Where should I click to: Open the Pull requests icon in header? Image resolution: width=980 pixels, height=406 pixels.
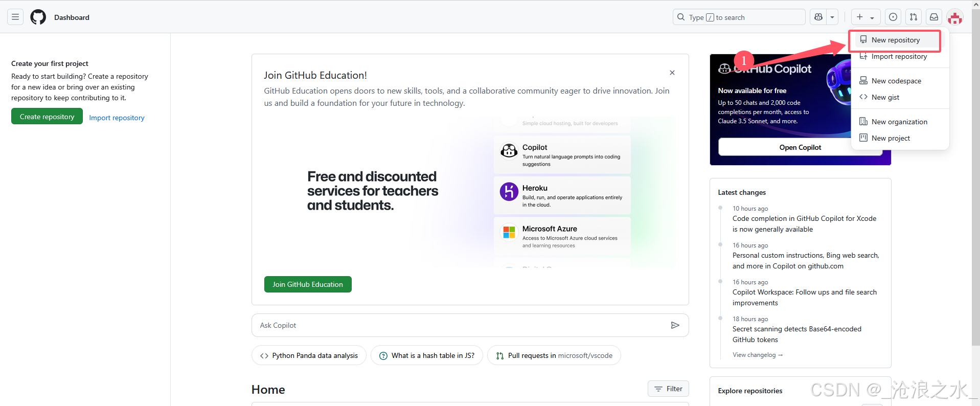tap(914, 17)
